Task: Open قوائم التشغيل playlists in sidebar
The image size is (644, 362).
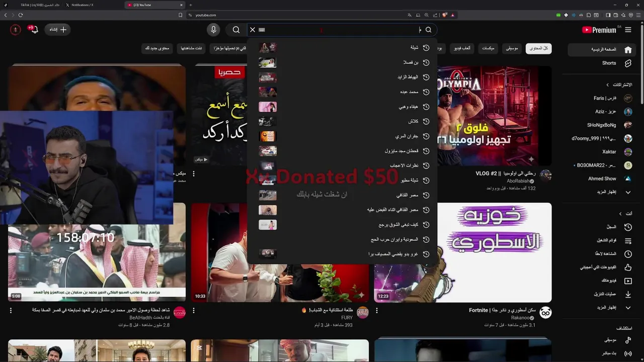Action: point(601,240)
